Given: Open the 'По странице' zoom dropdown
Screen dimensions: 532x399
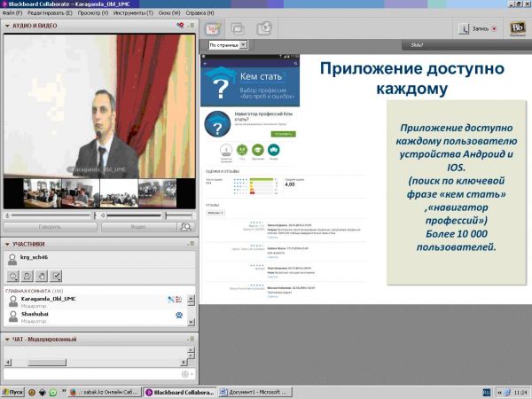Looking at the screenshot, I should [229, 43].
